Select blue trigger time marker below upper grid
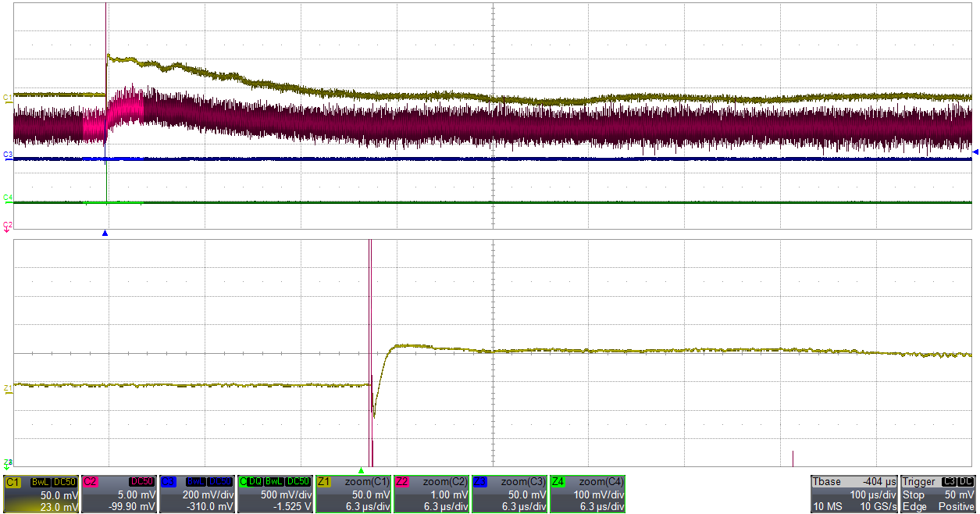The image size is (980, 514). [105, 234]
